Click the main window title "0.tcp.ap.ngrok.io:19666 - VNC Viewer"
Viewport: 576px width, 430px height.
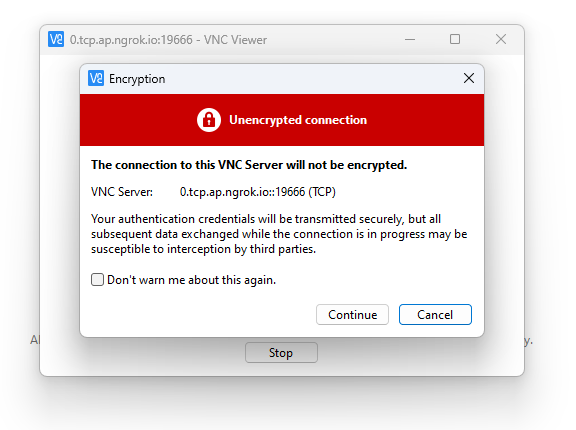pyautogui.click(x=168, y=40)
